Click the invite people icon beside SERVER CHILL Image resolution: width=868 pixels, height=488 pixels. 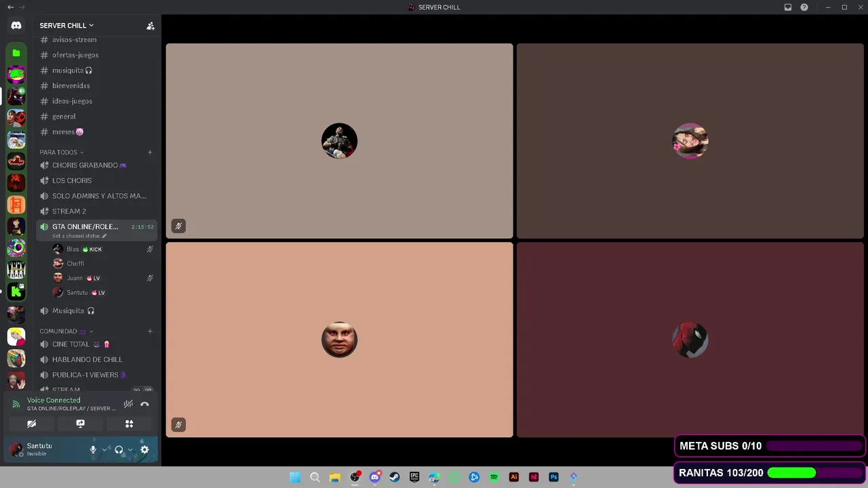tap(151, 26)
